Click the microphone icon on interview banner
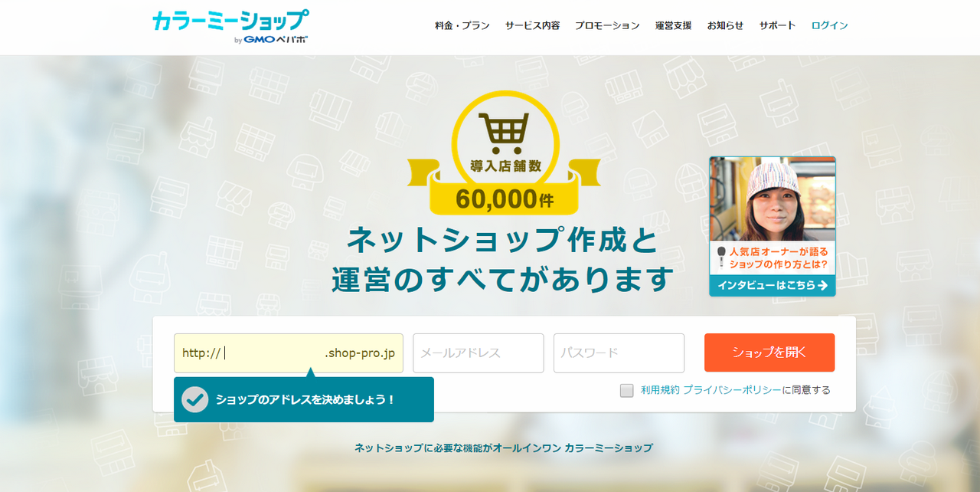Screen dimensions: 980x492 (x=721, y=257)
